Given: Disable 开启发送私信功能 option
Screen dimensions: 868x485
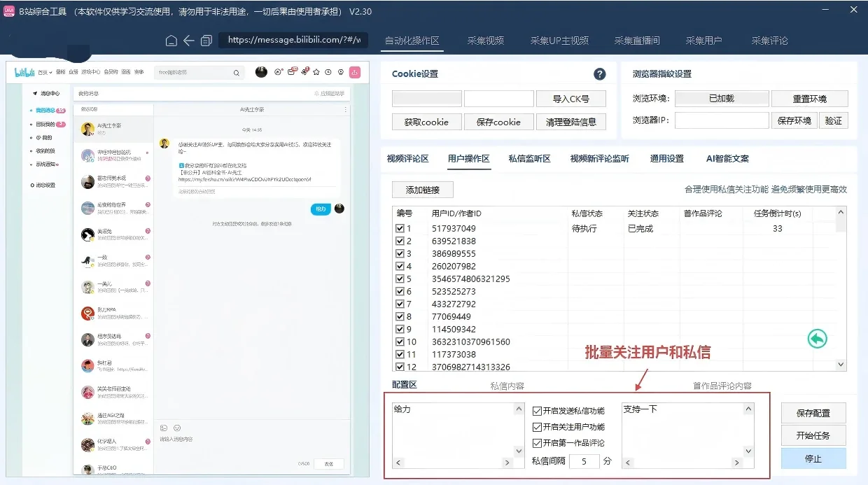Looking at the screenshot, I should pyautogui.click(x=537, y=412).
